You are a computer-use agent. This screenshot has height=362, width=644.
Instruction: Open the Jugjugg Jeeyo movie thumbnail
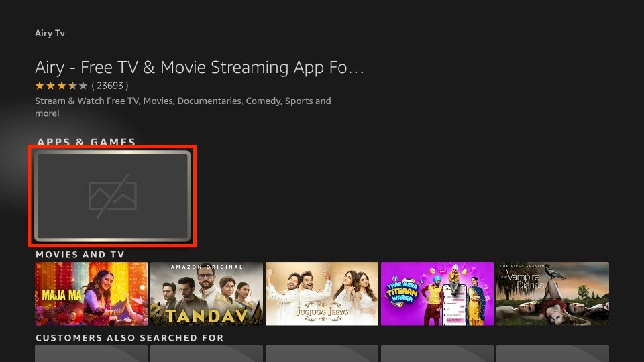coord(322,294)
